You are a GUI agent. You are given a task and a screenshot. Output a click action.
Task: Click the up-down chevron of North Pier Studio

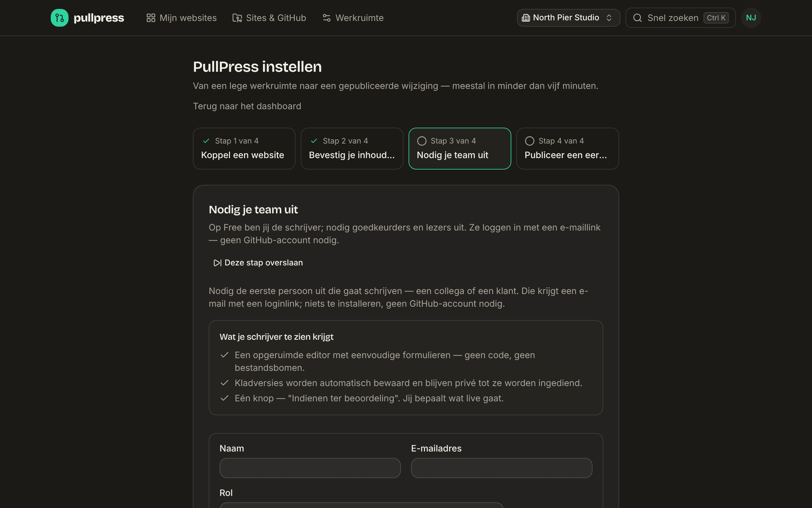[x=609, y=18]
